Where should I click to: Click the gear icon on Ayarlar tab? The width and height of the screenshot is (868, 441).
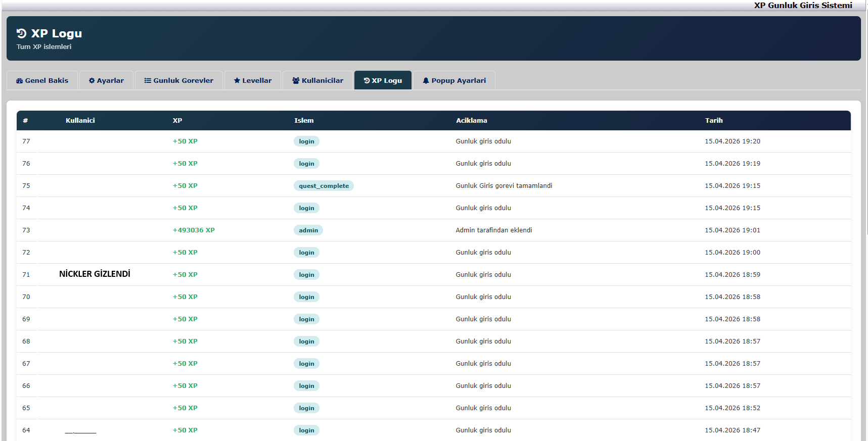pos(92,81)
